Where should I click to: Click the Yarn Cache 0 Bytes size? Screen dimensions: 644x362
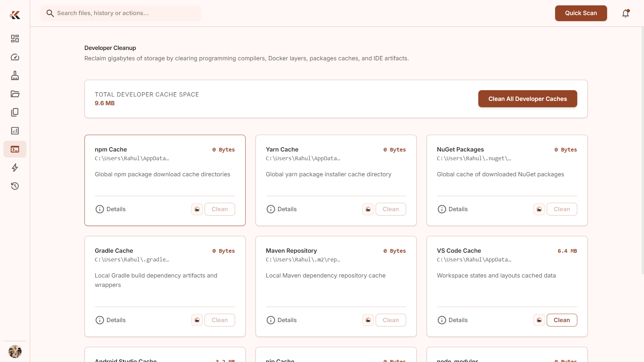click(394, 149)
